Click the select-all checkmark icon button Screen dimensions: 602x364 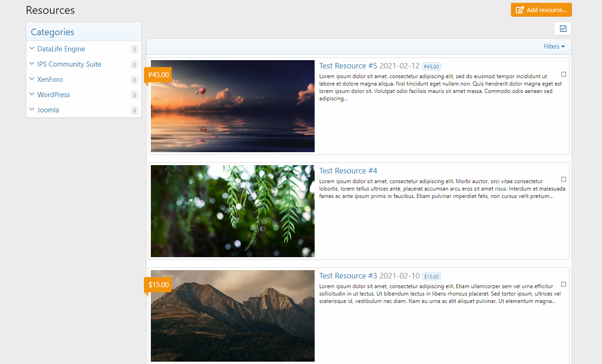point(563,29)
